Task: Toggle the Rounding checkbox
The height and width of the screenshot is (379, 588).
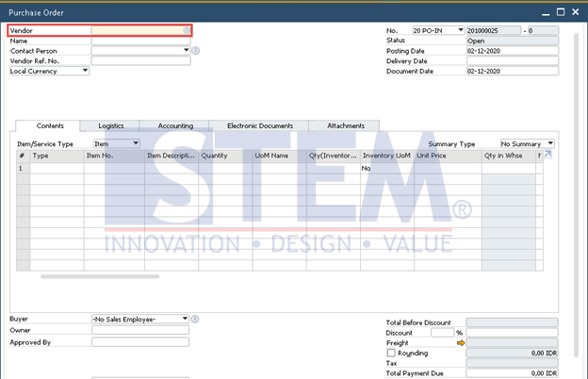Action: [391, 353]
